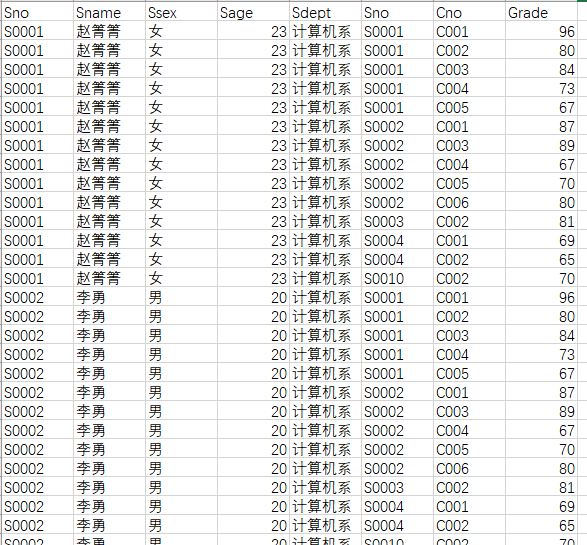
Task: Select the first 男 cell
Action: tap(181, 298)
